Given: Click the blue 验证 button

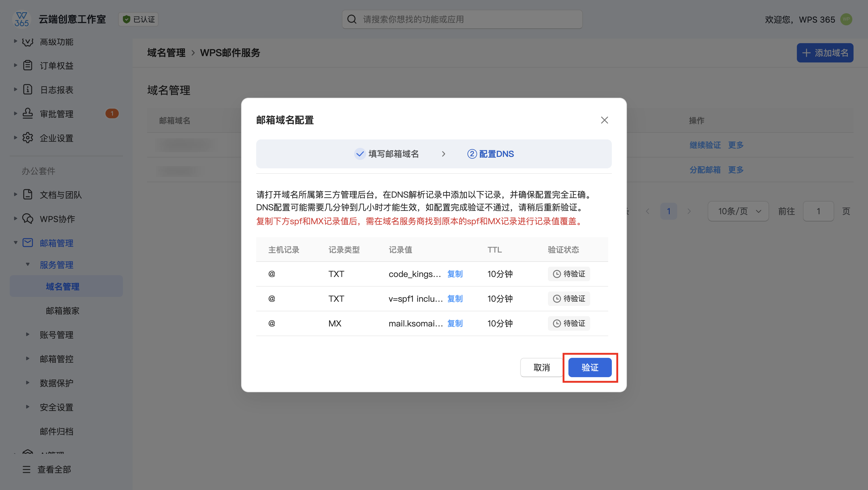Looking at the screenshot, I should pyautogui.click(x=590, y=367).
